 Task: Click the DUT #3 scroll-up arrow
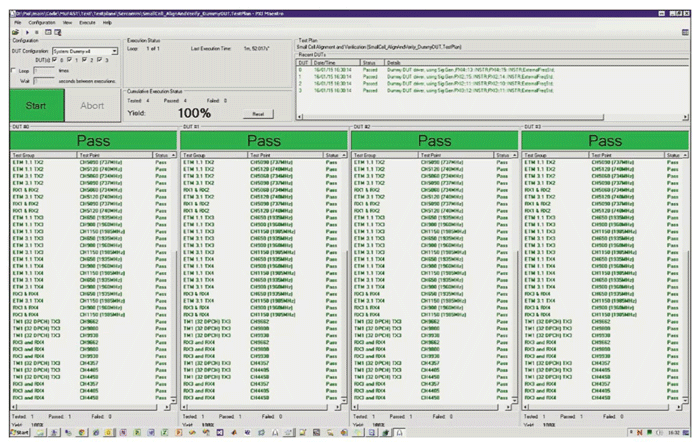pos(685,155)
